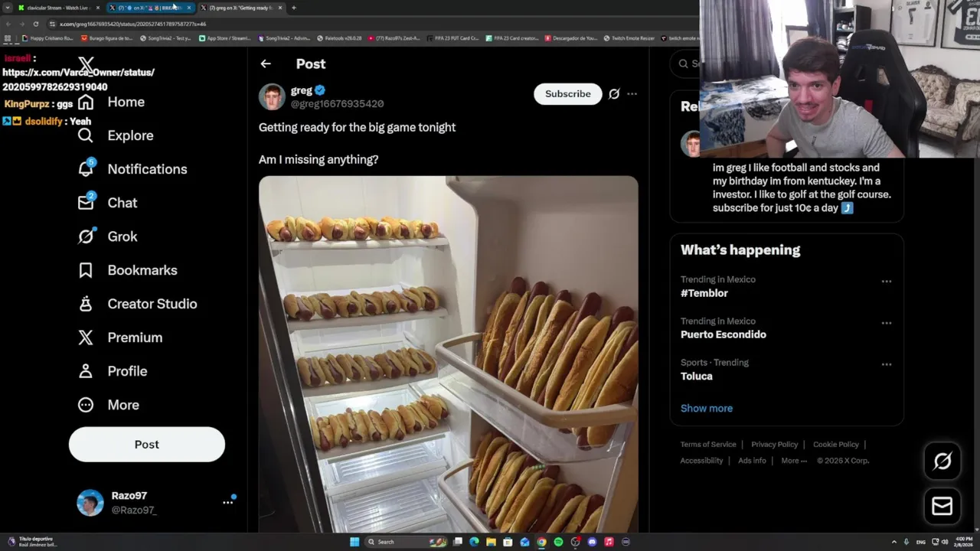Open Bookmarks in the sidebar

pos(127,270)
